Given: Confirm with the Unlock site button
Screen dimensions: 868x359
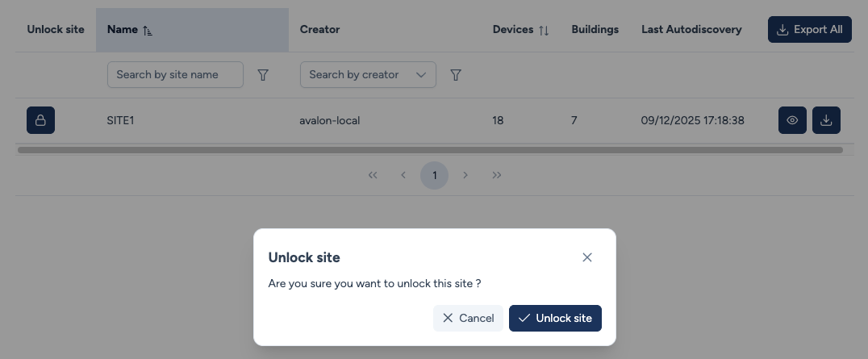Looking at the screenshot, I should (555, 318).
